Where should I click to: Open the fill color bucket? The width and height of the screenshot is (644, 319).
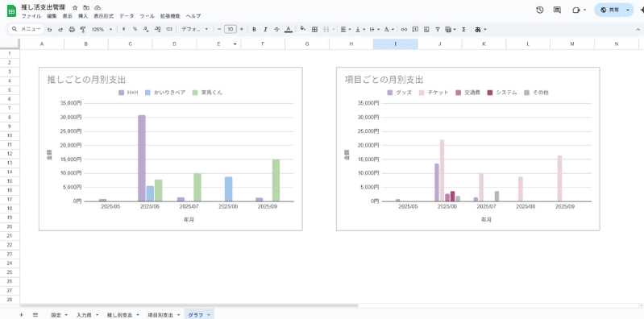[303, 29]
